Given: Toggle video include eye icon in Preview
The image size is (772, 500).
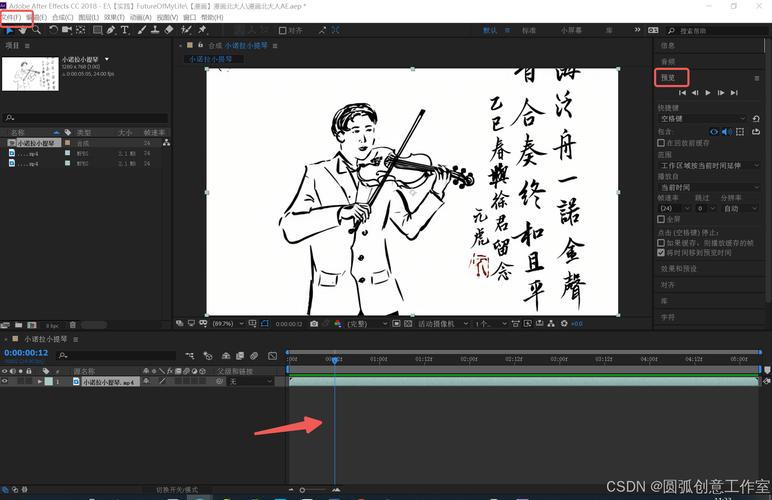Looking at the screenshot, I should click(x=714, y=132).
